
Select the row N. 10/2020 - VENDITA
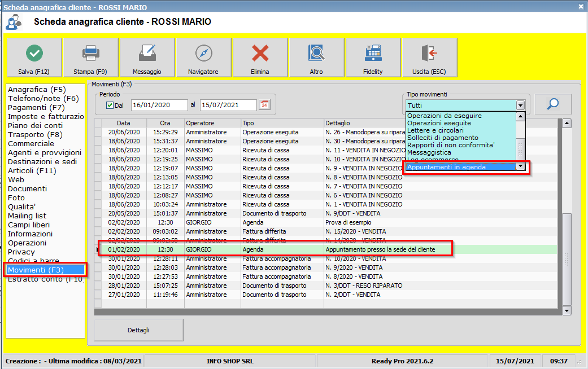click(x=325, y=258)
